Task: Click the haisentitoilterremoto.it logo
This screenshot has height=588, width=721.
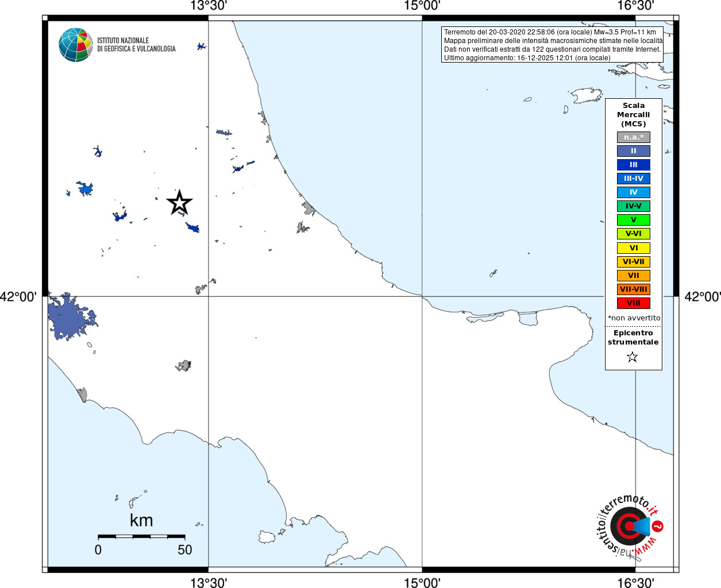Action: 630,526
